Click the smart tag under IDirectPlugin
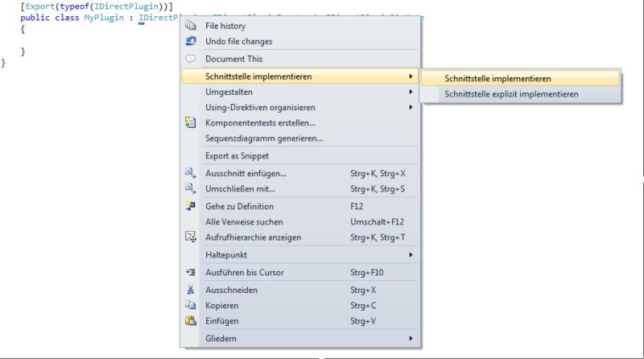The width and height of the screenshot is (644, 359). point(142,23)
